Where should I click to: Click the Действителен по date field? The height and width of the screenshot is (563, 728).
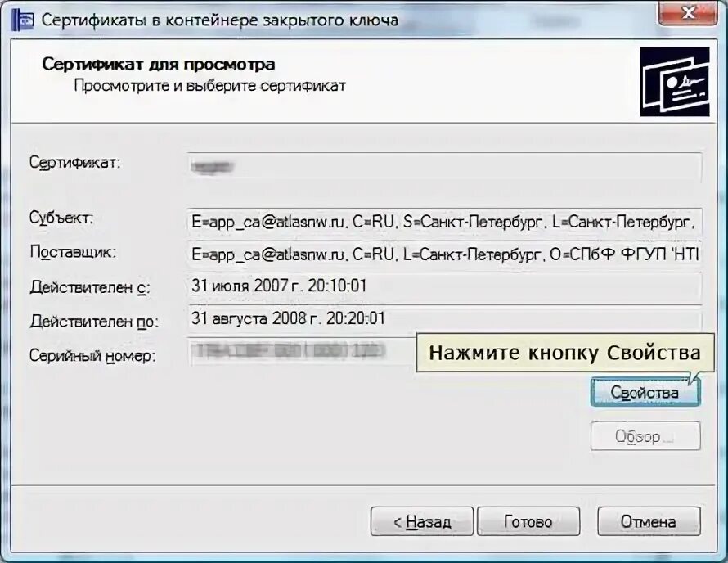point(444,319)
